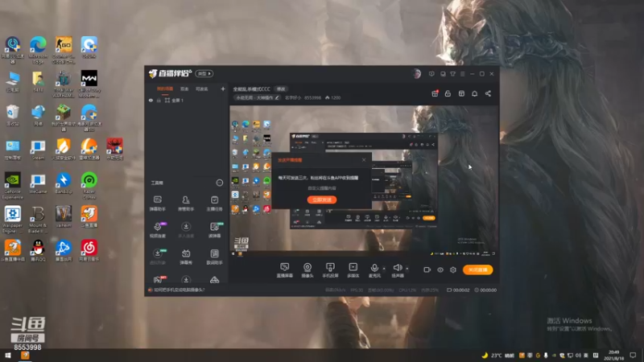This screenshot has height=362, width=644.
Task: Switch to the third scene tab
Action: coord(202,89)
